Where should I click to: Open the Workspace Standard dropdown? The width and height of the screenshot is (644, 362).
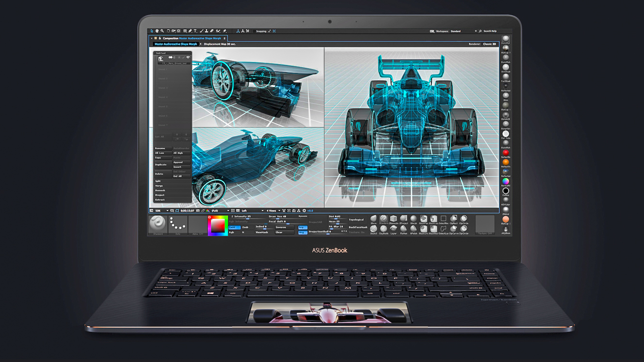[x=464, y=31]
